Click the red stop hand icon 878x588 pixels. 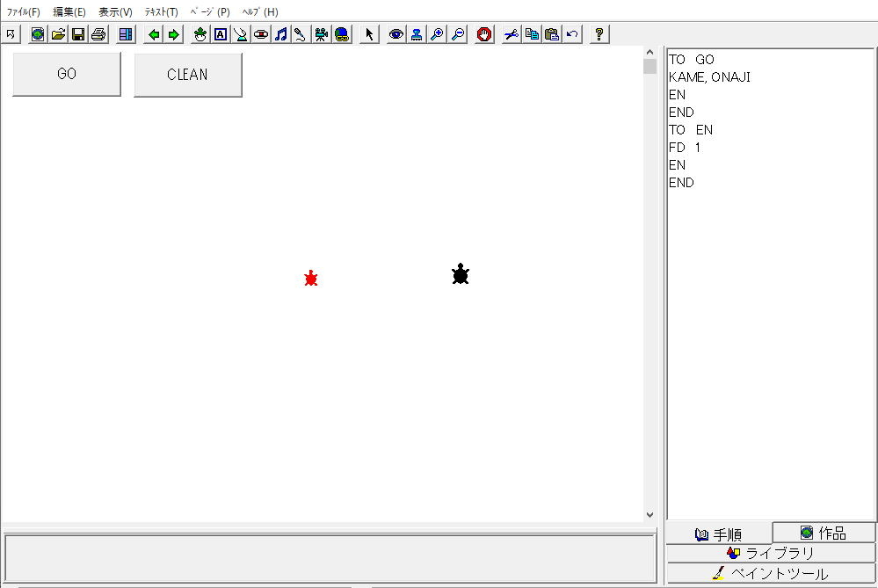point(484,34)
